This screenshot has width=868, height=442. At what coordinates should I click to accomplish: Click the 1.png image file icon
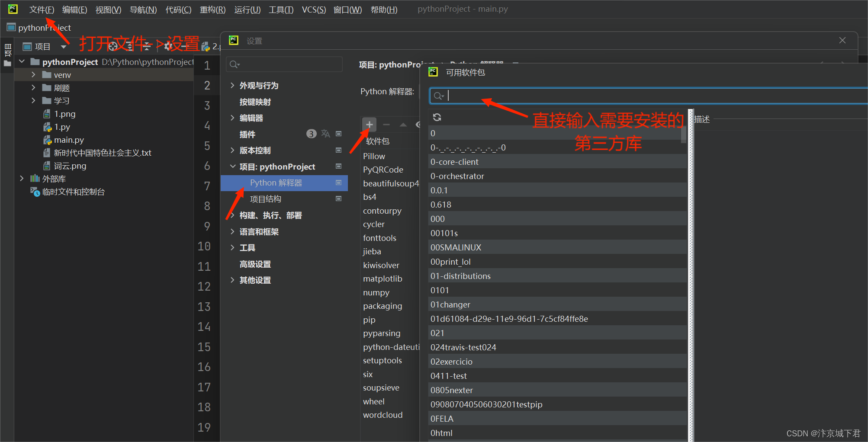click(47, 114)
